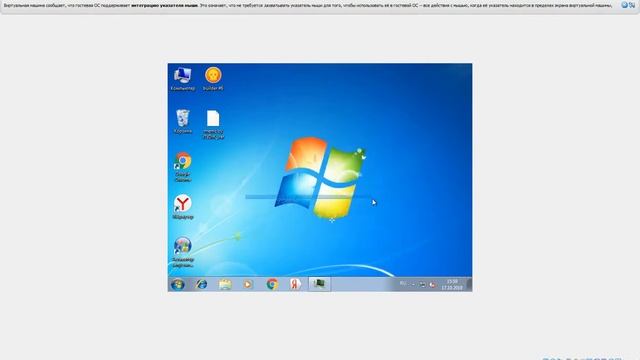640x360 pixels.
Task: Select the Recycle Bin desktop icon
Action: coord(182,121)
